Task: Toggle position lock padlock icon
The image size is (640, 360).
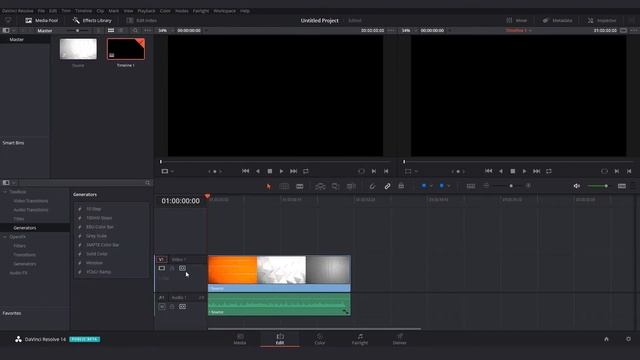Action: pyautogui.click(x=401, y=186)
